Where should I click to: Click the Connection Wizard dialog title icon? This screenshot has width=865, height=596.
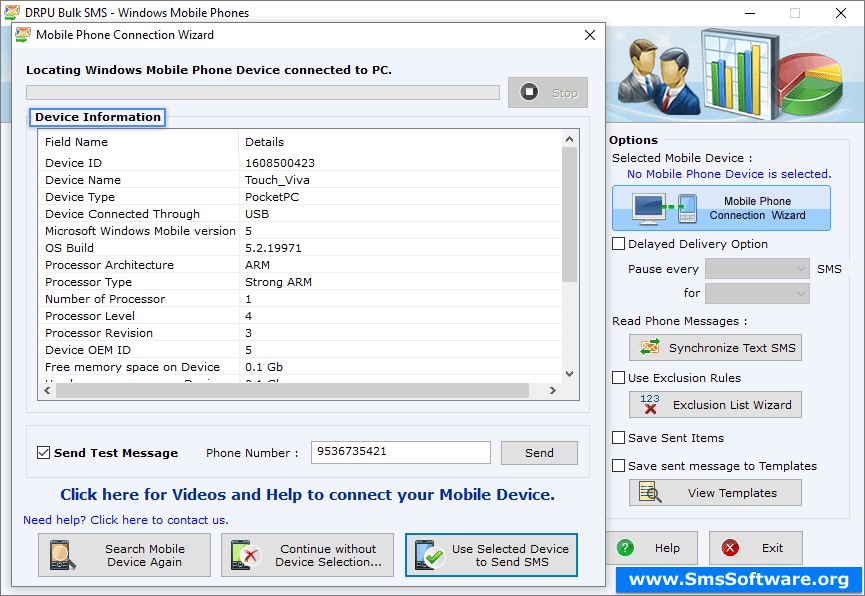tap(23, 35)
